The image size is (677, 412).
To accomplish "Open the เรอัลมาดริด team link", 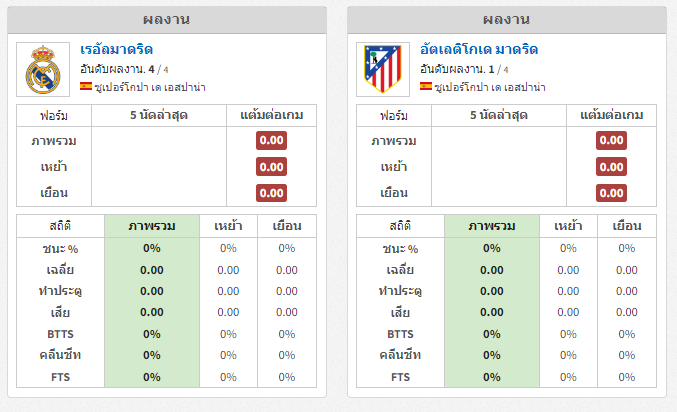I will point(117,50).
